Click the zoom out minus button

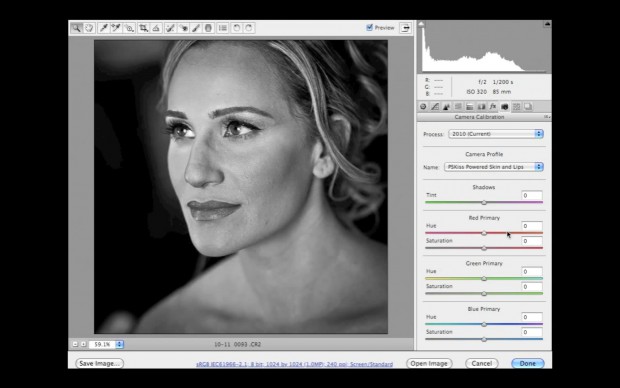click(75, 344)
